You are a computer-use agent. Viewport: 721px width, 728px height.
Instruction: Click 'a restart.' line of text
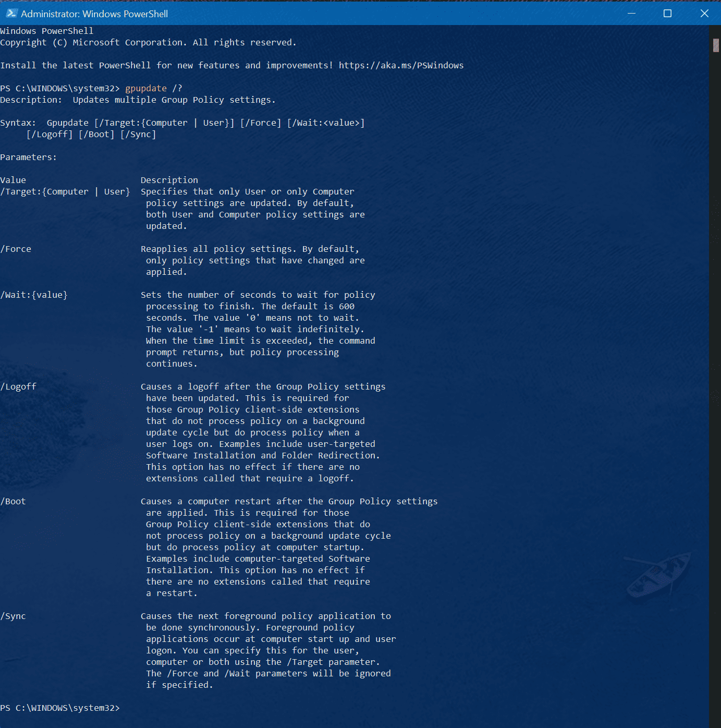tap(172, 593)
